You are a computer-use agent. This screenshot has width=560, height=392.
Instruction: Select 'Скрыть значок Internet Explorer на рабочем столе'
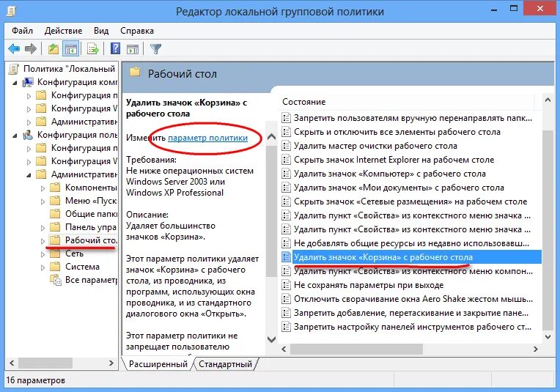click(x=394, y=160)
